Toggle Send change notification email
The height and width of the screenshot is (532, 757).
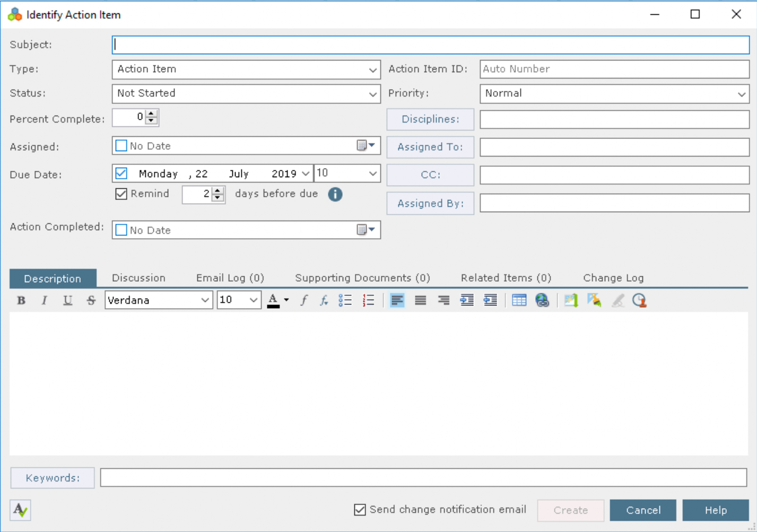[360, 510]
